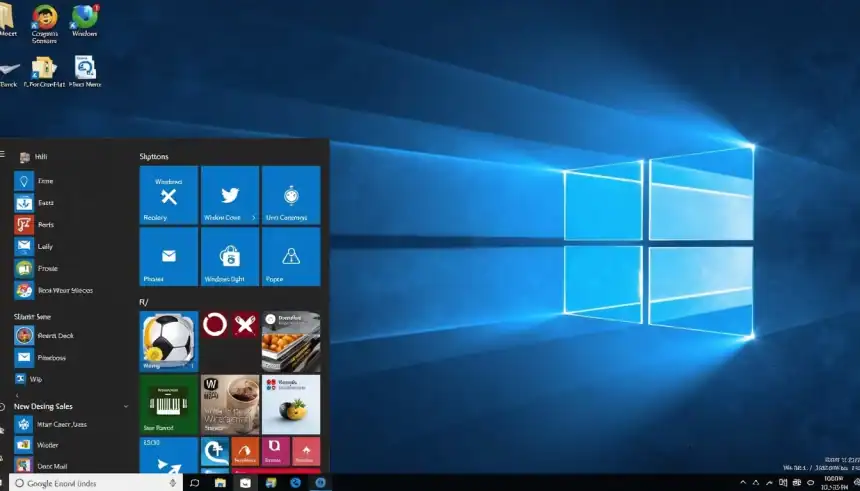This screenshot has width=860, height=491.
Task: Click the warning triangle tile
Action: [291, 257]
